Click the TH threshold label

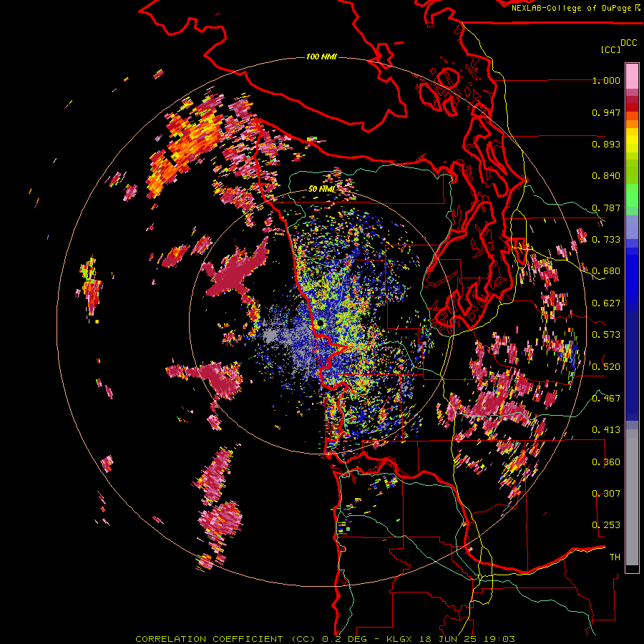[x=615, y=557]
